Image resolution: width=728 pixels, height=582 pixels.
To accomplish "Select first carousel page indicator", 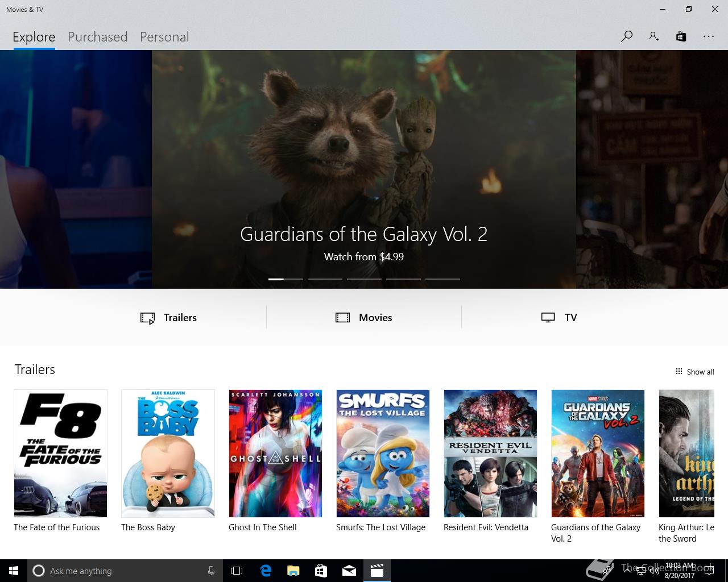I will [x=286, y=279].
